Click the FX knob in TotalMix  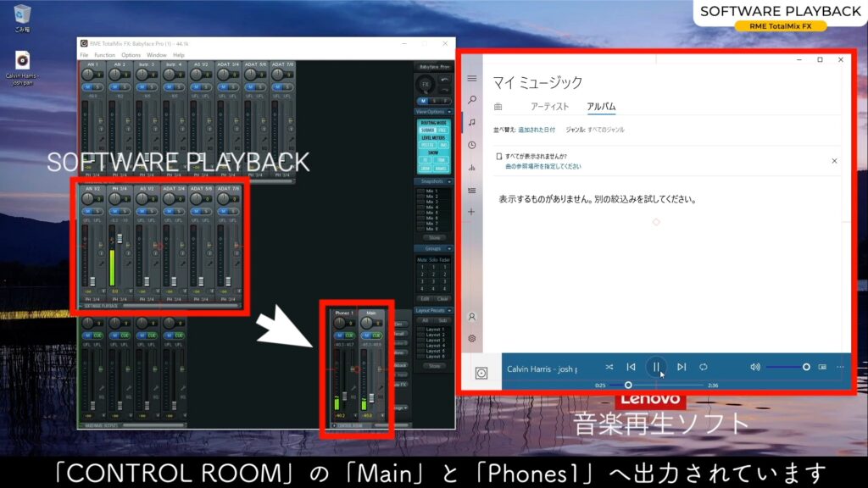click(425, 84)
